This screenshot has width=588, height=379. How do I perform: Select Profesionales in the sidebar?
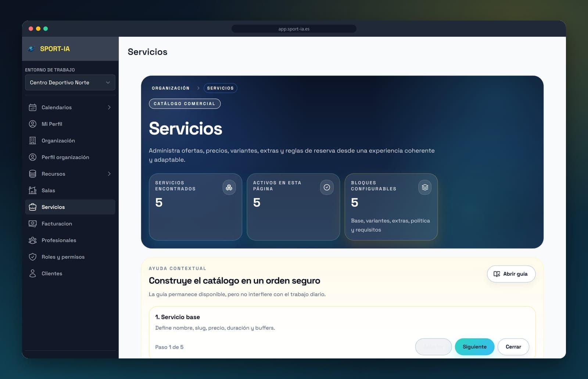click(70, 240)
